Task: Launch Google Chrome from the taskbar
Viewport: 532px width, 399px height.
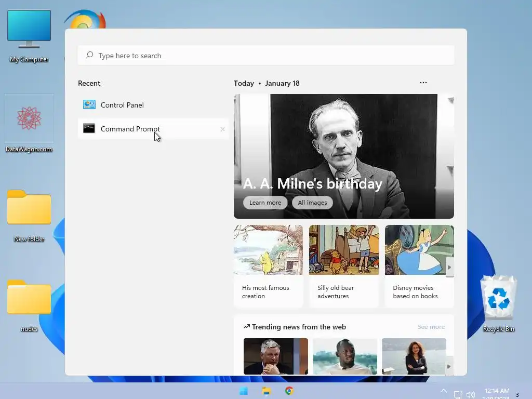Action: click(289, 391)
